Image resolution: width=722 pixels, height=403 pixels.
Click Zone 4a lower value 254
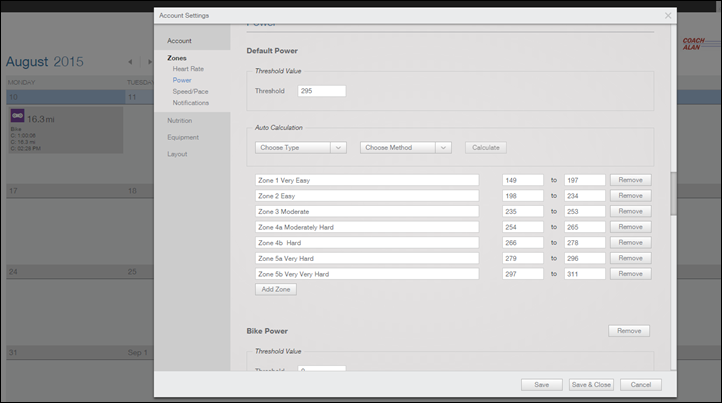coord(523,227)
